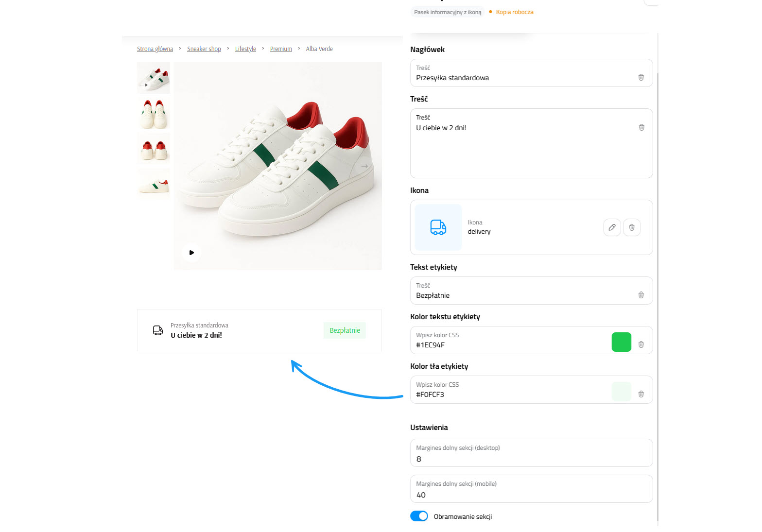This screenshot has height=532, width=762.
Task: Click the delivery truck icon preview tile
Action: [438, 227]
